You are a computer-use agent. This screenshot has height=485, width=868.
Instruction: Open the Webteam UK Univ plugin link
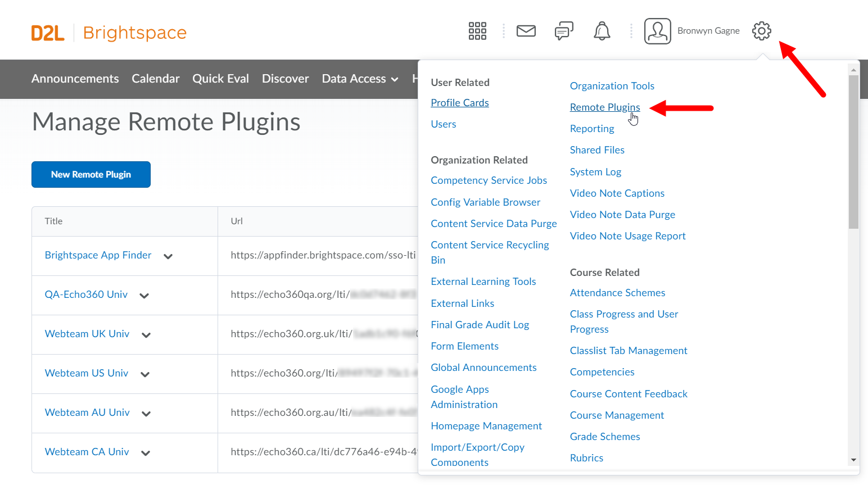click(x=87, y=334)
